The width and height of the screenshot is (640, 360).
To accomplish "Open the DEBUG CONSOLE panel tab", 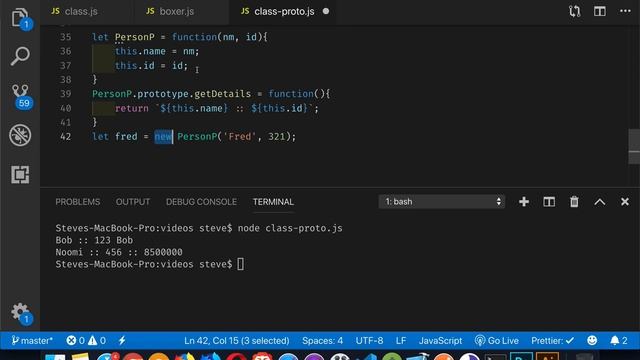I will (201, 202).
